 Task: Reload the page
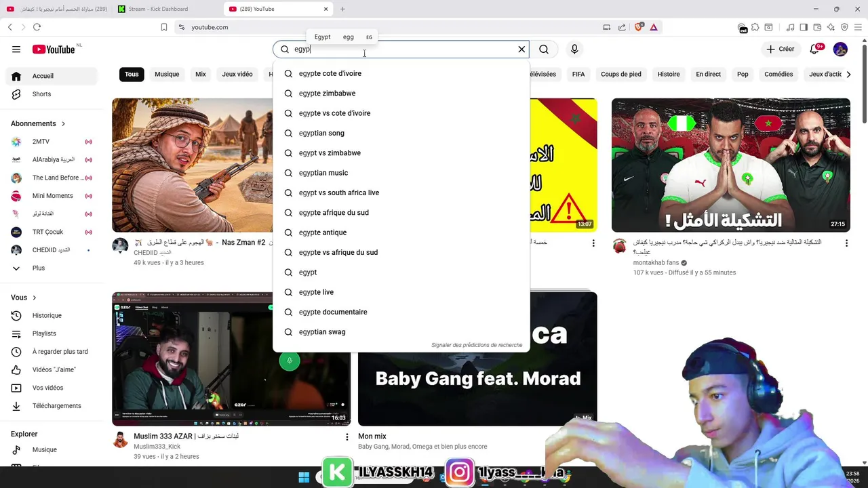click(x=37, y=27)
